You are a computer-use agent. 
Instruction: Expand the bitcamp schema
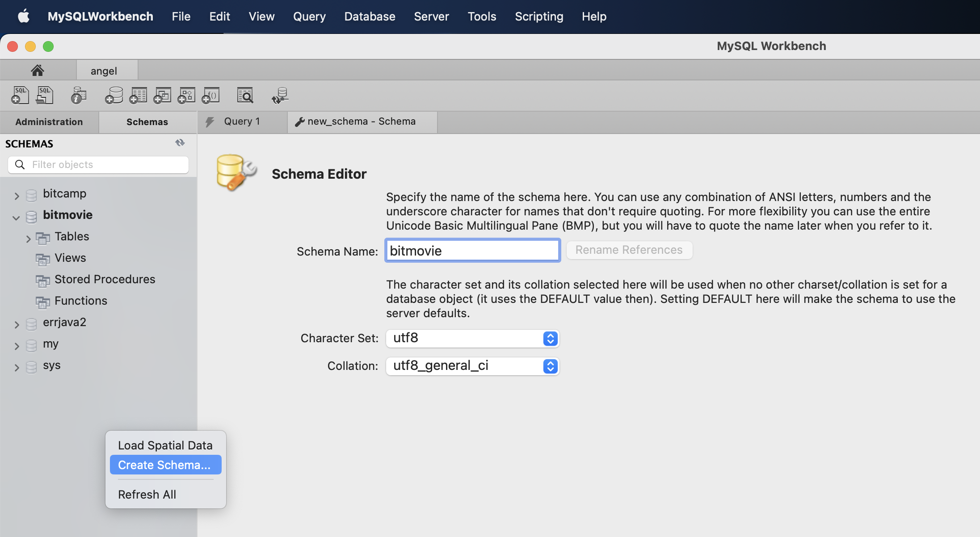click(x=17, y=196)
